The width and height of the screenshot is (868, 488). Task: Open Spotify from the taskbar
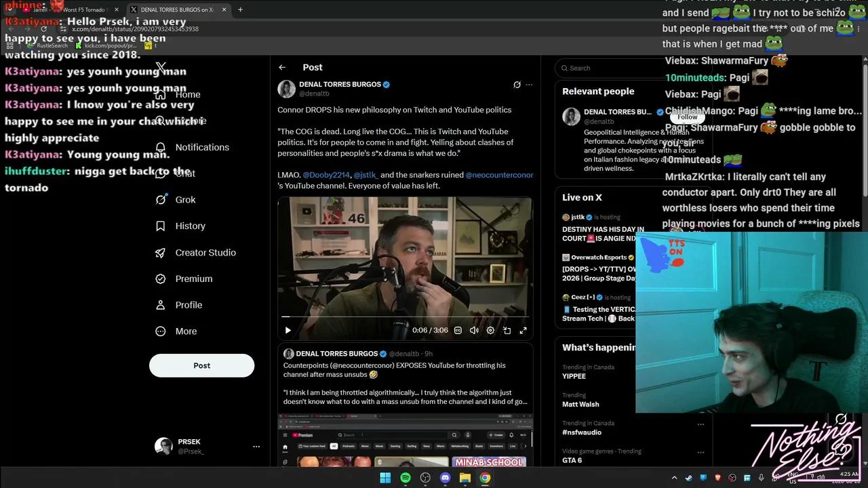(405, 478)
